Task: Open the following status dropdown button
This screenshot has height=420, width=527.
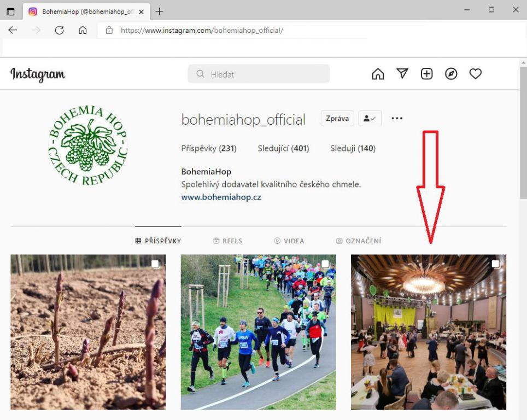Action: 370,118
